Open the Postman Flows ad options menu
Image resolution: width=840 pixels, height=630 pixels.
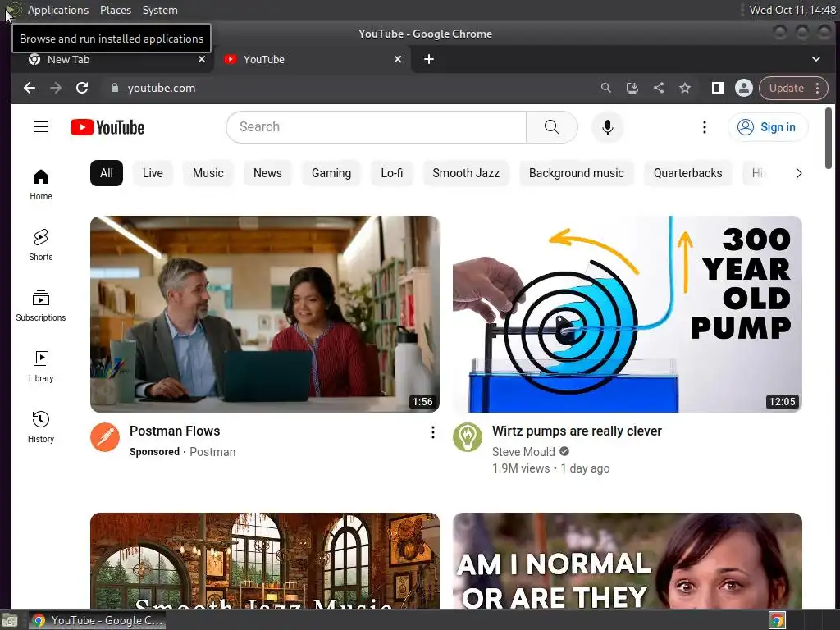click(x=433, y=432)
